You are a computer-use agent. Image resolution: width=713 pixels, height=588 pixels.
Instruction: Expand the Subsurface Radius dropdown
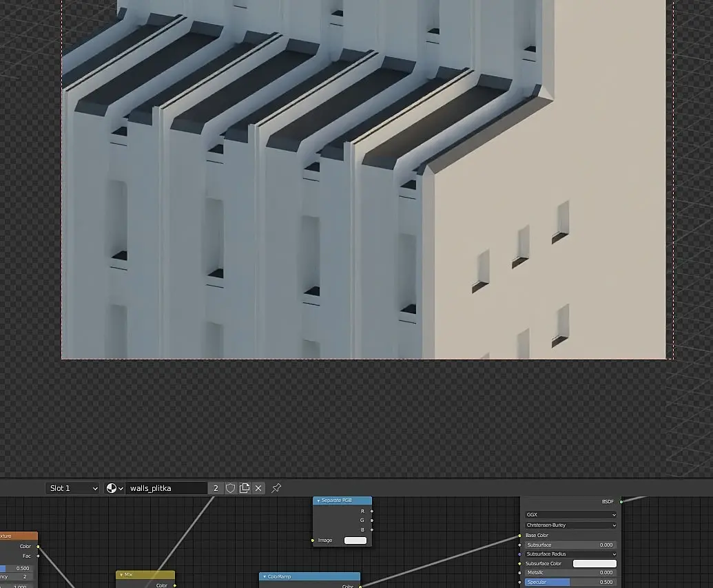click(571, 554)
